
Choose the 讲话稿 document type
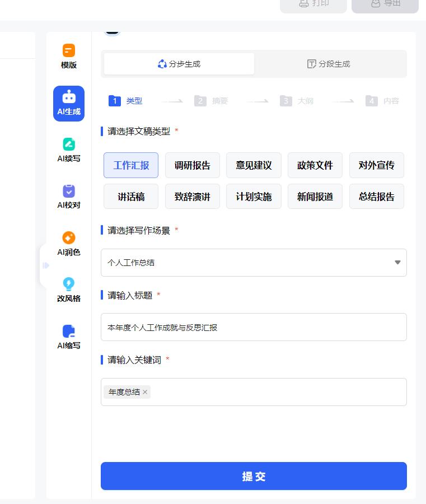pos(131,197)
